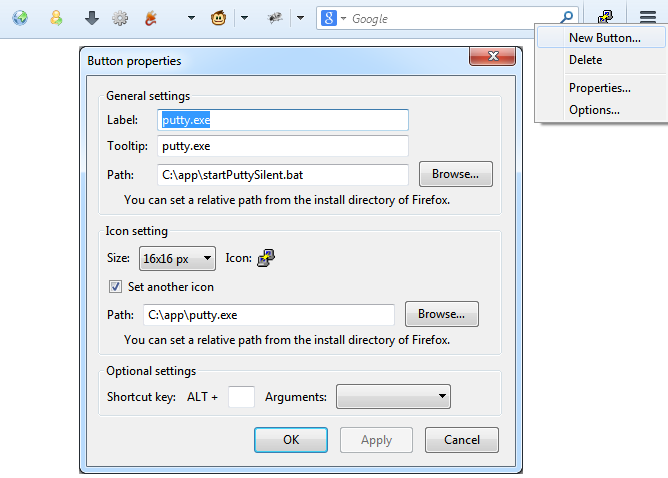This screenshot has width=668, height=478.
Task: Open the search engine selector dropdown
Action: (x=343, y=18)
